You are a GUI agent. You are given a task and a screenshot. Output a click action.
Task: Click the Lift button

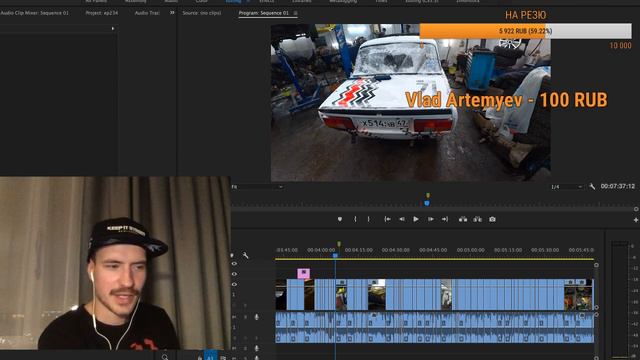tap(462, 219)
